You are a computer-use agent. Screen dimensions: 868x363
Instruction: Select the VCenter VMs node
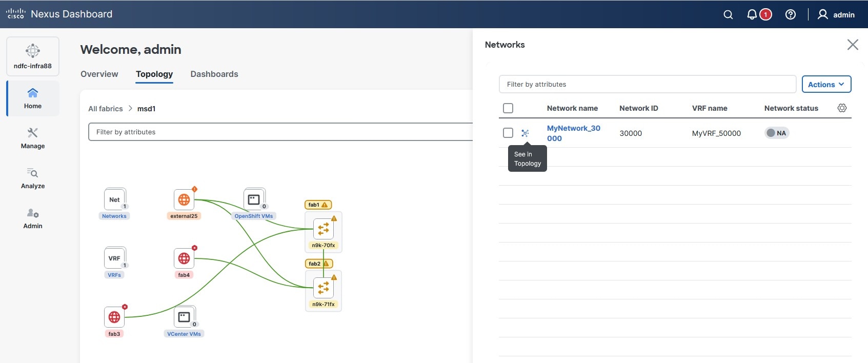pyautogui.click(x=185, y=317)
